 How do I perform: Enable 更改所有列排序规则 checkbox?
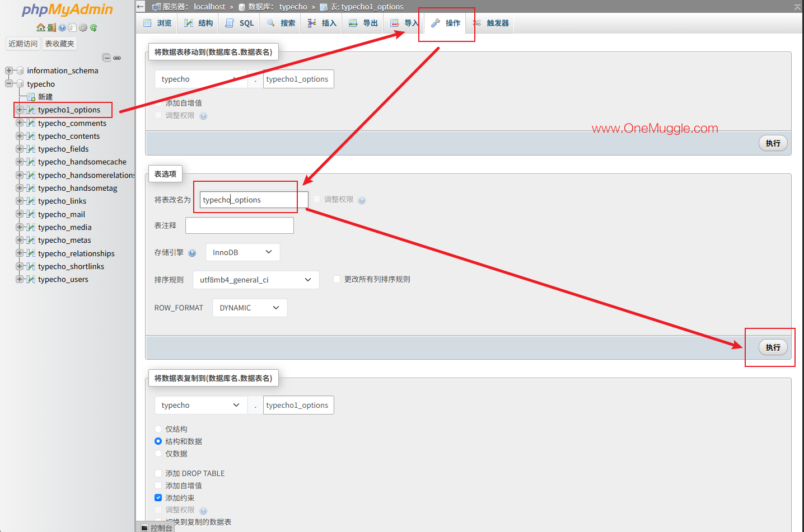336,279
